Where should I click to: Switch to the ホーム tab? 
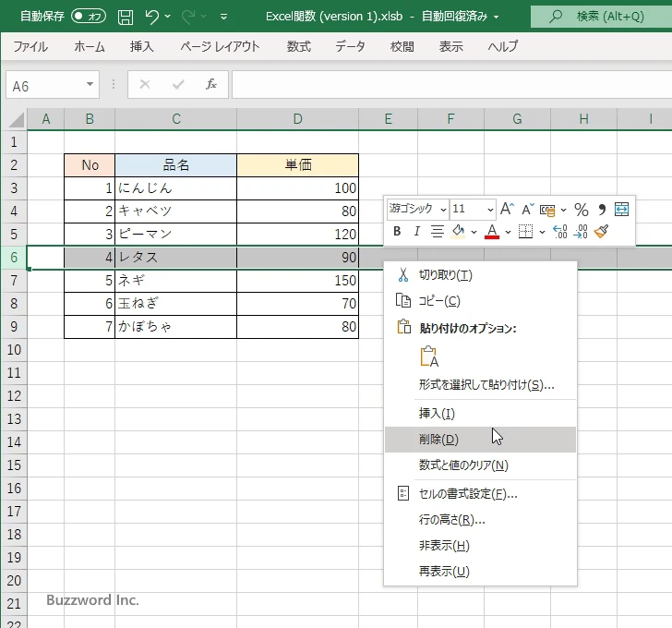(90, 46)
